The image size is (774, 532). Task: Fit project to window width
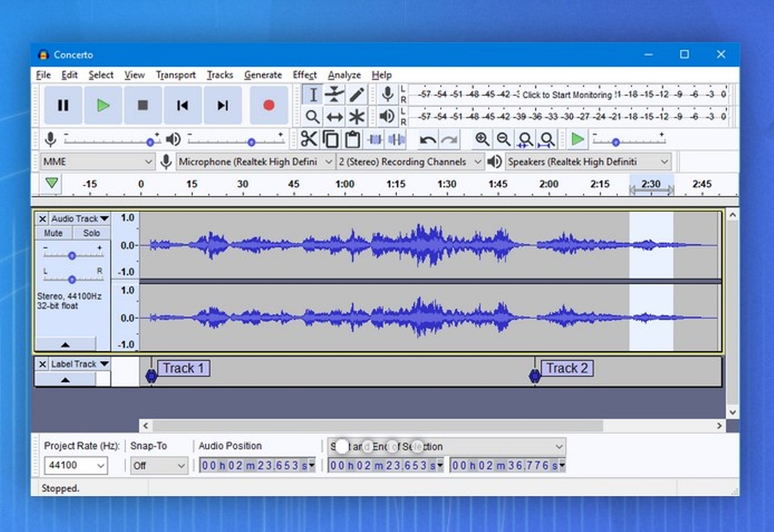pos(547,140)
